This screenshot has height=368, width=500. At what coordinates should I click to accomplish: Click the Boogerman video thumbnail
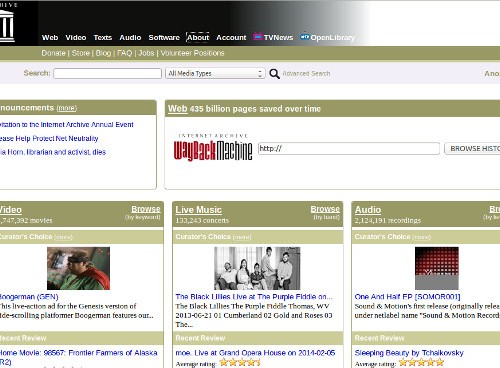click(78, 268)
